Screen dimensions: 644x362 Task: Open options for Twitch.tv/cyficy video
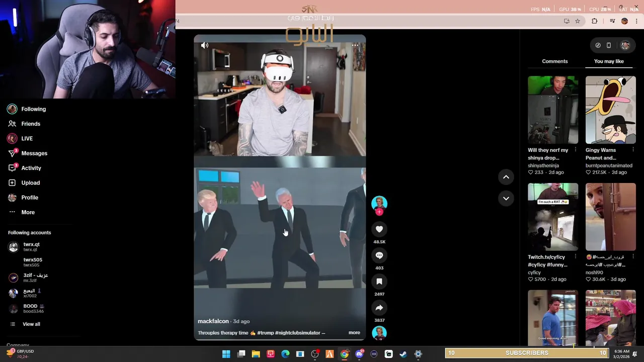576,257
